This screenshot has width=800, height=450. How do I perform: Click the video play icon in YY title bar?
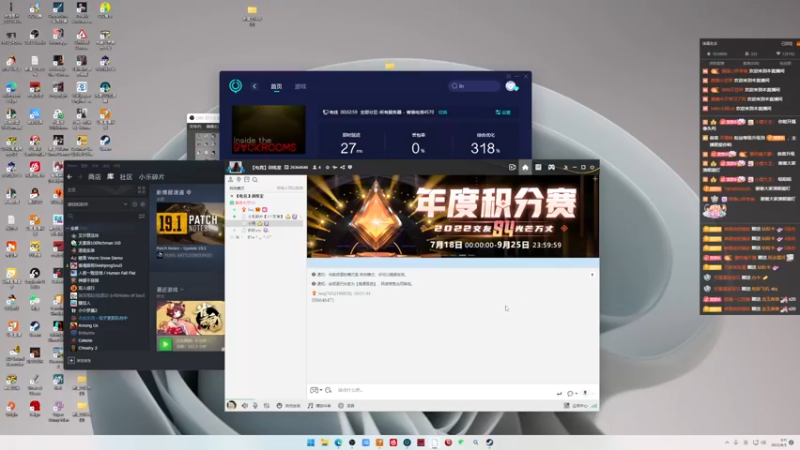512,167
